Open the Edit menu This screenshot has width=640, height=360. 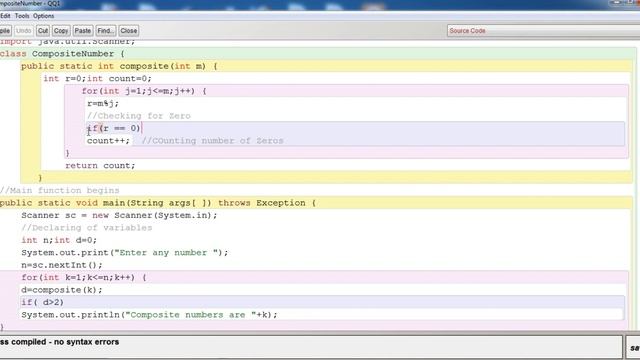point(5,16)
